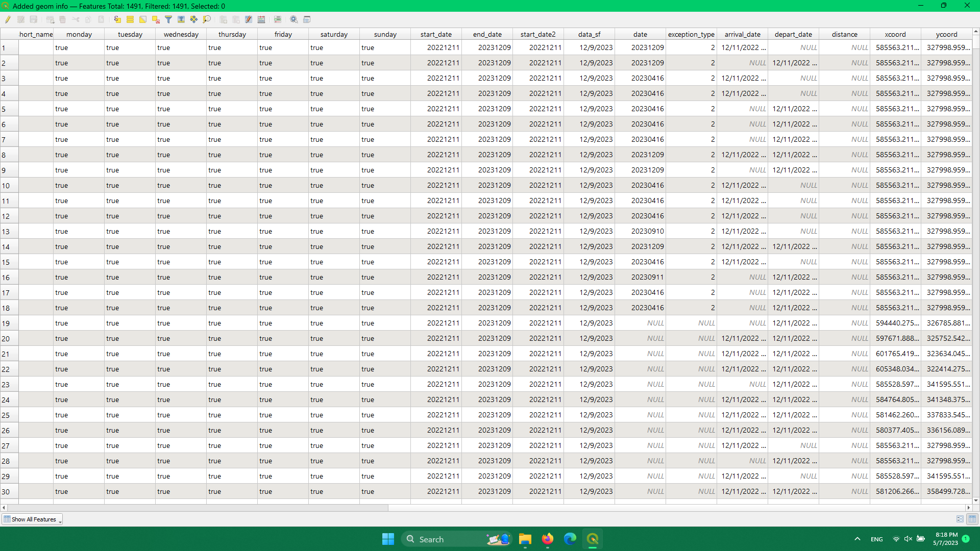Viewport: 980px width, 551px height.
Task: Select row 1 by its row number
Action: coord(9,48)
